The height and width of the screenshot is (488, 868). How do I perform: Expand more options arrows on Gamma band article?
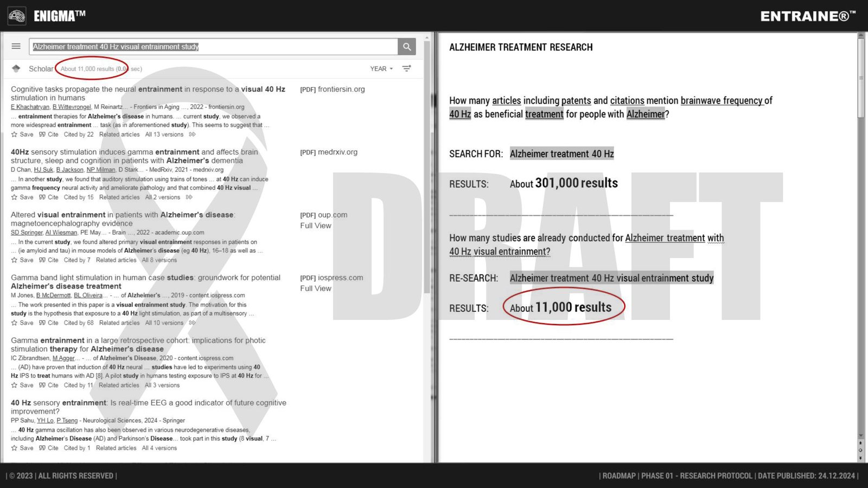pos(192,323)
